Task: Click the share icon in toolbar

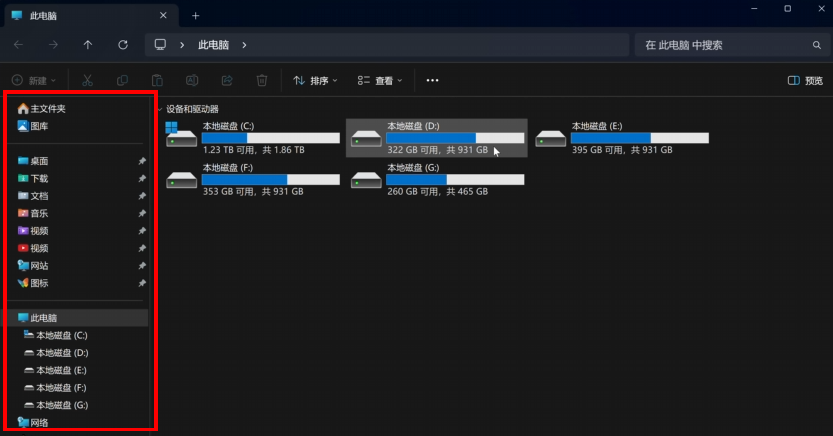Action: [227, 80]
